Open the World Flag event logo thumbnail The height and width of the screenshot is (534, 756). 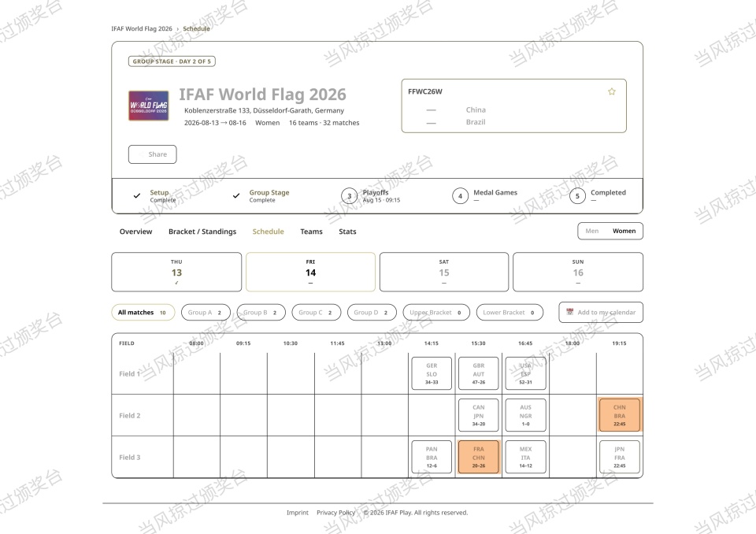point(149,106)
